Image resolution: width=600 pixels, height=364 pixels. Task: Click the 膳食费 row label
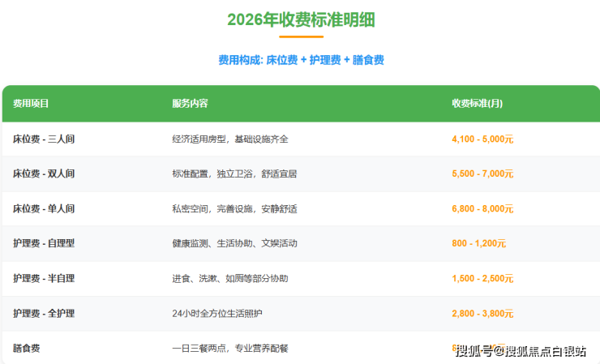coord(27,348)
